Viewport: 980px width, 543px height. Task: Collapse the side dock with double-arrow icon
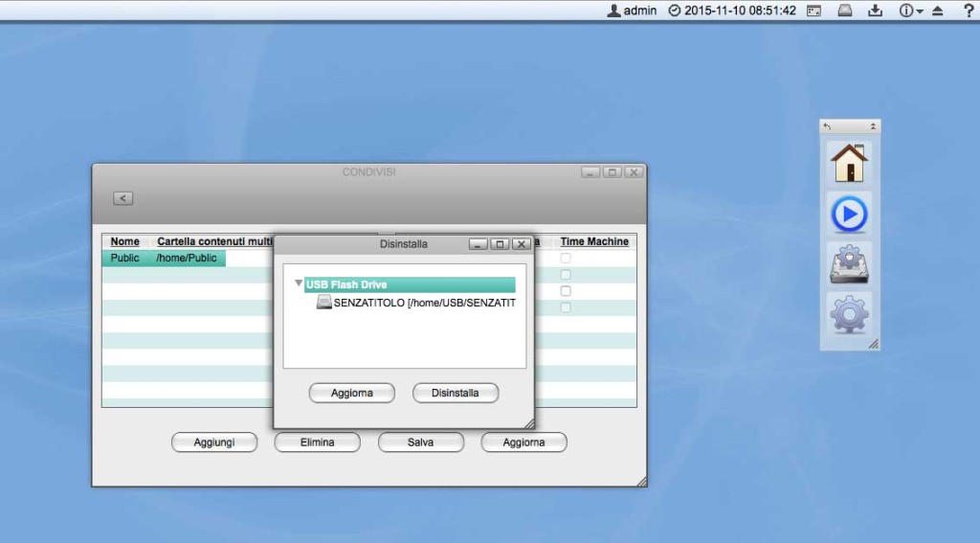[873, 126]
